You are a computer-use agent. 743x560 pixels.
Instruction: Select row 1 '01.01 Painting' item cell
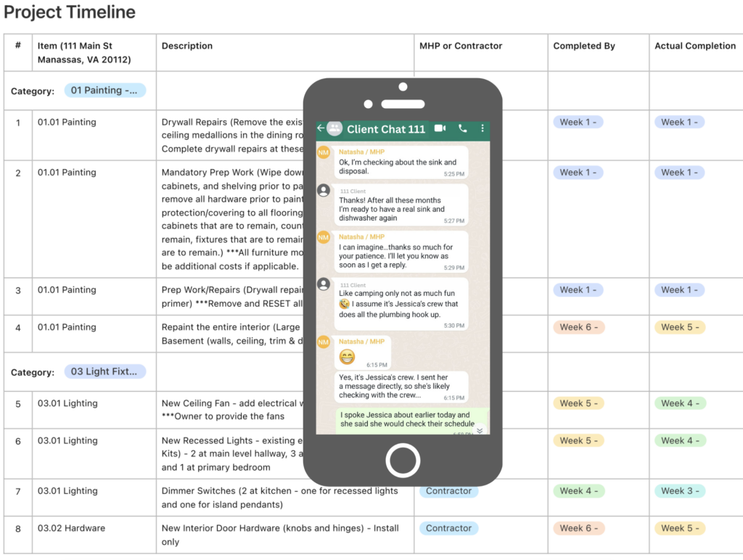(94, 136)
